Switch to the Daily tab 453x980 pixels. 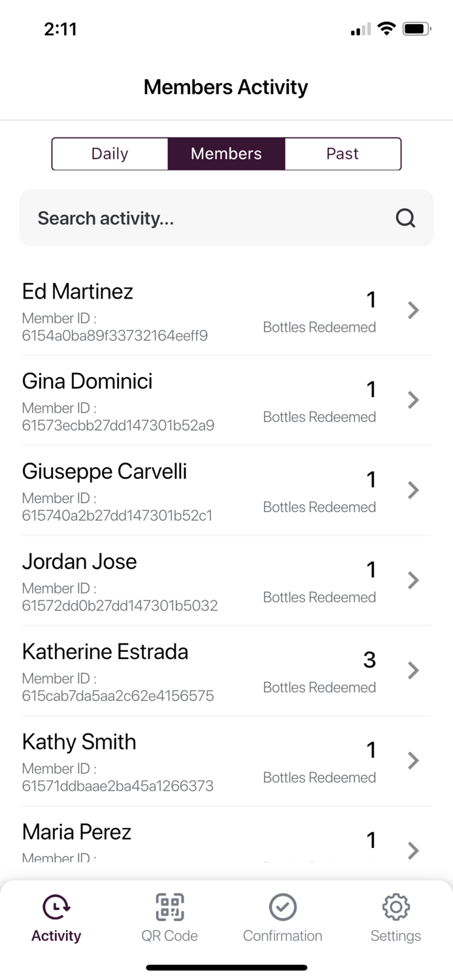pos(109,154)
